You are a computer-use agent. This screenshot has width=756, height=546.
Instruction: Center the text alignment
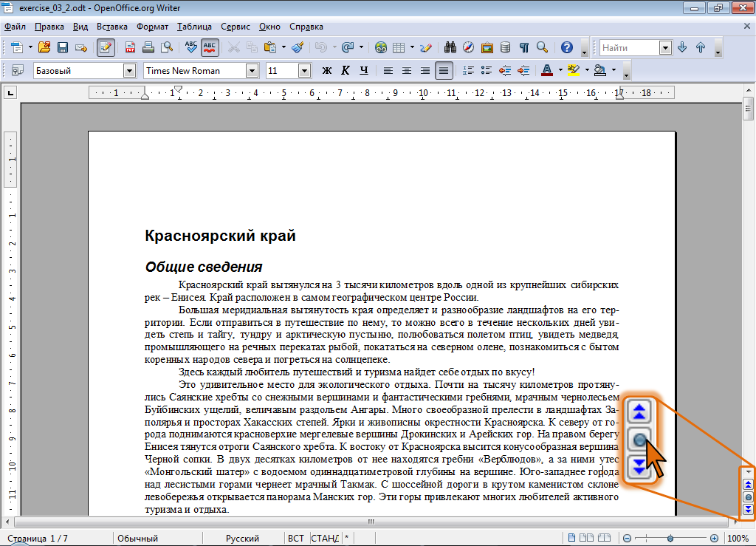[x=407, y=70]
